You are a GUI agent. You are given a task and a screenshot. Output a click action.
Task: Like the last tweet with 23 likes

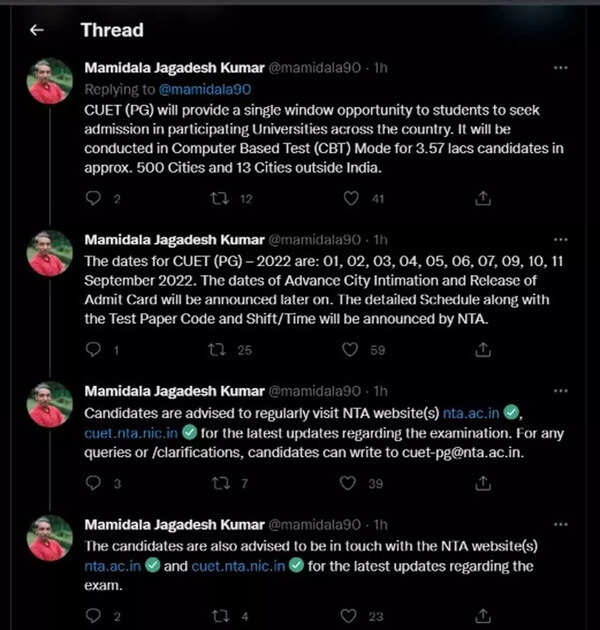[348, 616]
